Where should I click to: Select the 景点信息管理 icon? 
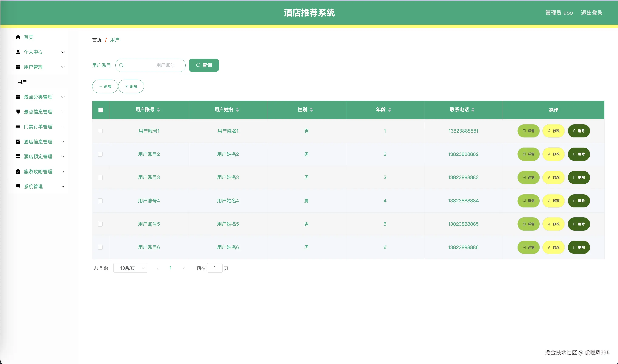pos(18,112)
